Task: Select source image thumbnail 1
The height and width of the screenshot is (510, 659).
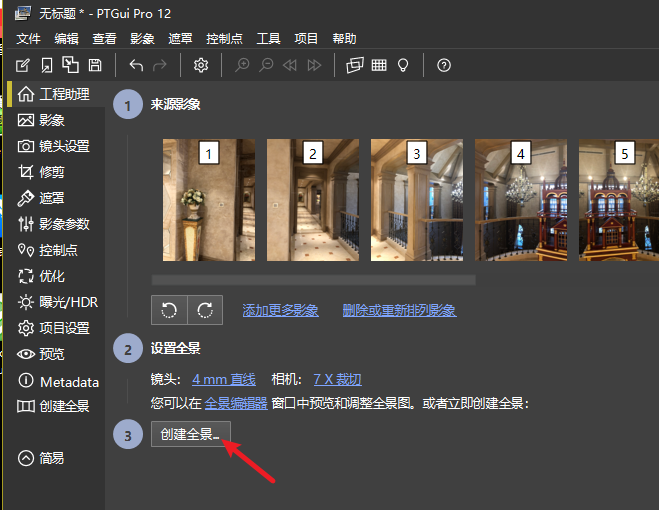Action: coord(209,200)
